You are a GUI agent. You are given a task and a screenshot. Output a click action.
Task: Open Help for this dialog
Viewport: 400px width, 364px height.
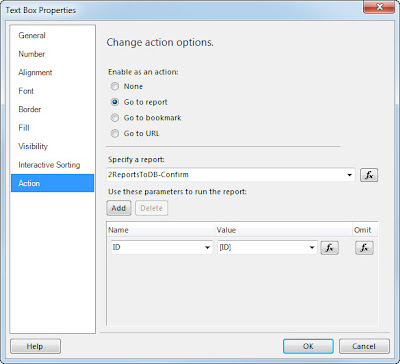point(35,346)
